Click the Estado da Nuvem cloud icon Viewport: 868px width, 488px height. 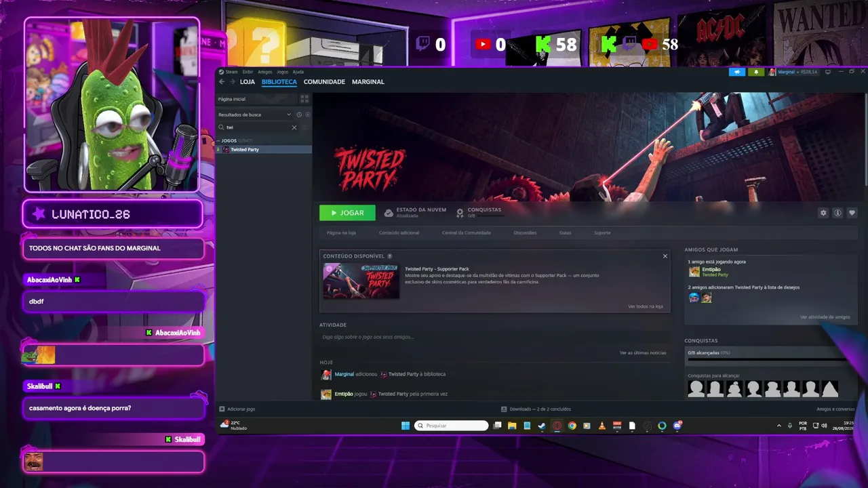[389, 213]
